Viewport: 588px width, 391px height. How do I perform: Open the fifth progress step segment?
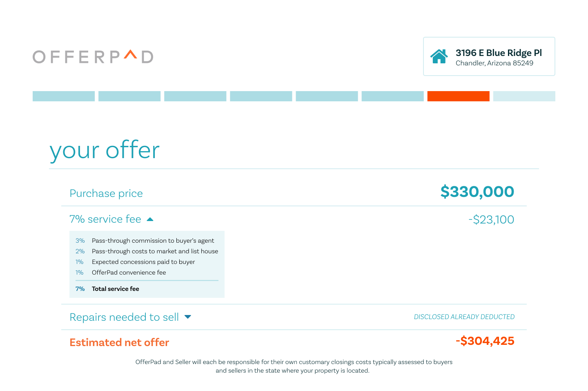327,96
